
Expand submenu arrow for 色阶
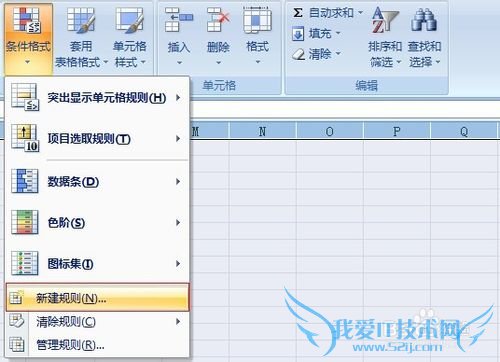point(178,222)
